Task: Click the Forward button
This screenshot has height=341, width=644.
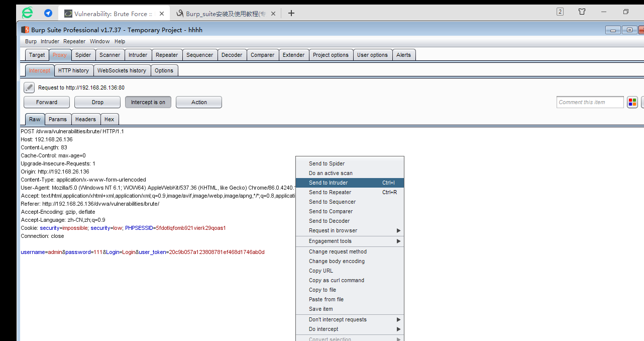Action: click(x=47, y=102)
